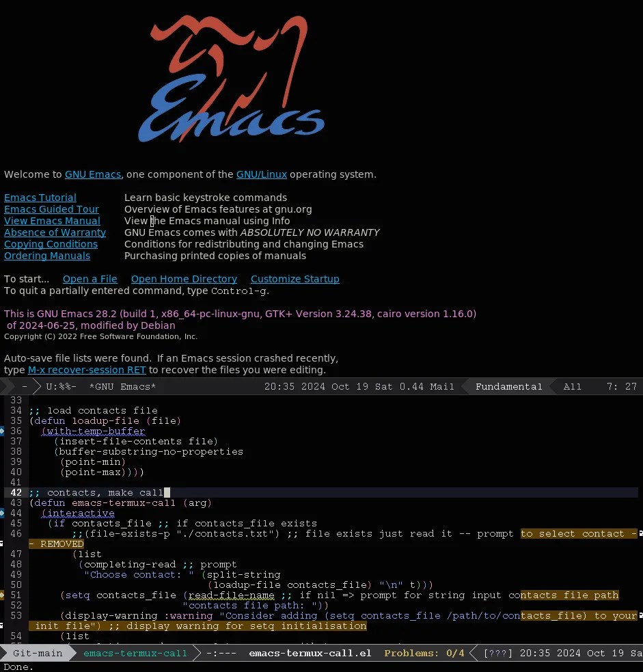This screenshot has height=672, width=643.
Task: Click '(point-max)' on line 40
Action: tap(93, 472)
